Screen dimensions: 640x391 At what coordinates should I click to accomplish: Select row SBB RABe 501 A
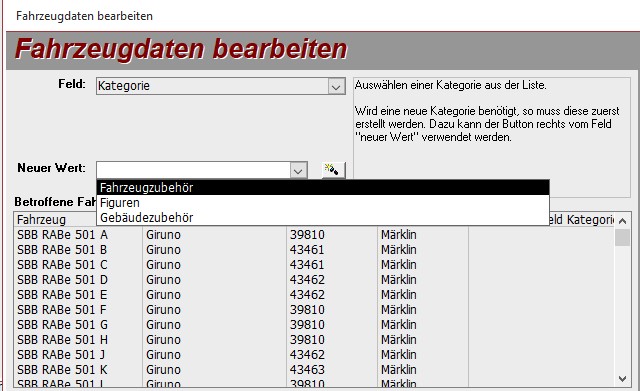314,235
